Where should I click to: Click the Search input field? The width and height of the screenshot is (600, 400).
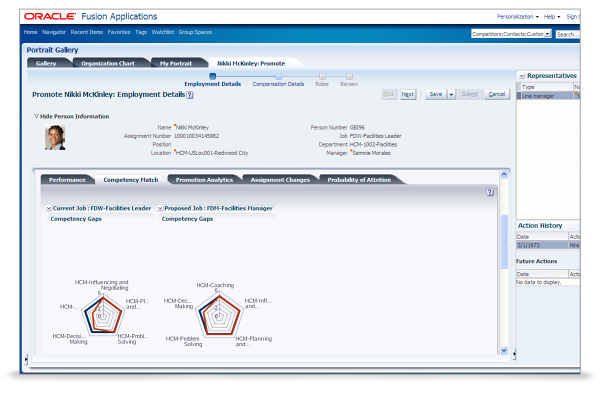(567, 34)
